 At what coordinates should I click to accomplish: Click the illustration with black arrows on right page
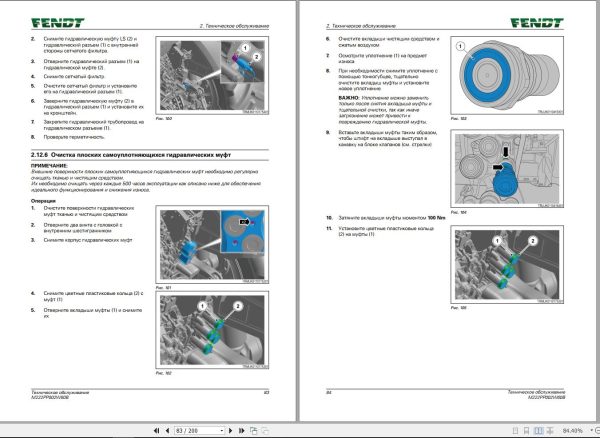pyautogui.click(x=507, y=169)
